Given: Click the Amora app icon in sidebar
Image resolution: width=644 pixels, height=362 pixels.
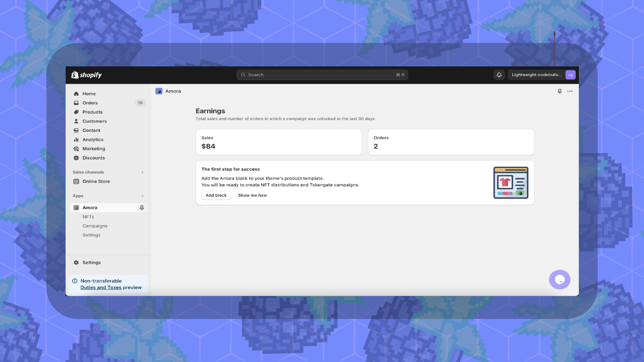Looking at the screenshot, I should click(76, 208).
